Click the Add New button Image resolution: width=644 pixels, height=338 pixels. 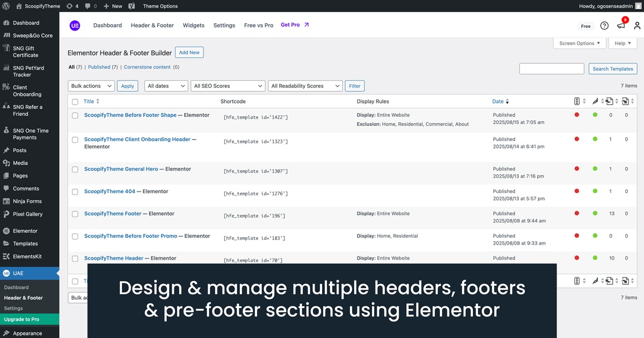189,53
